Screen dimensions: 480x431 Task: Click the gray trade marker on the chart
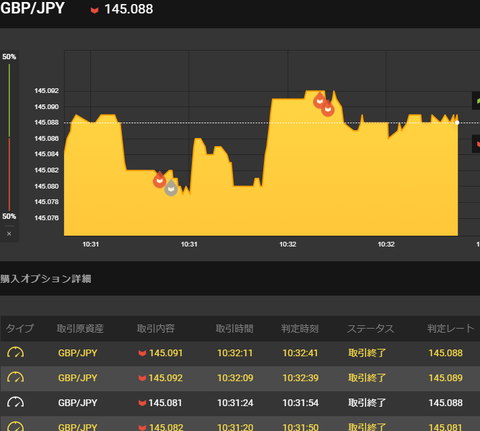tap(171, 188)
